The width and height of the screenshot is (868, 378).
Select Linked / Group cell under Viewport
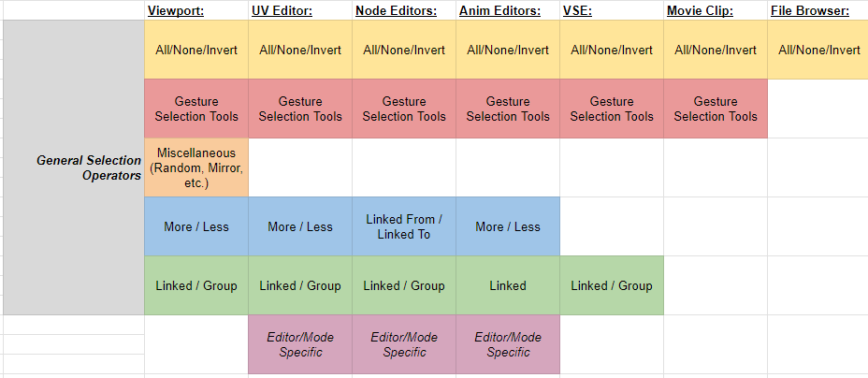click(x=196, y=285)
